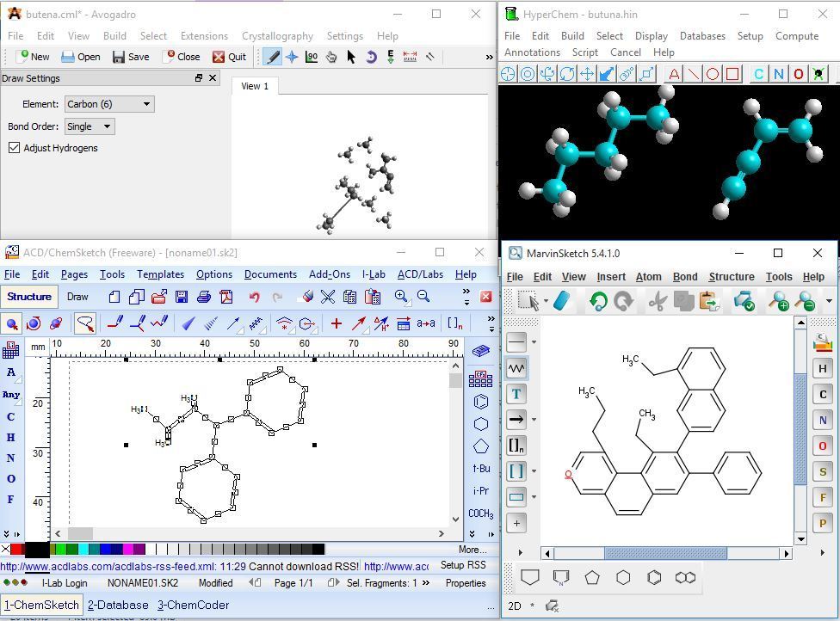Click the ChemSketch zoom in magnifier
This screenshot has height=621, width=840.
coord(401,297)
